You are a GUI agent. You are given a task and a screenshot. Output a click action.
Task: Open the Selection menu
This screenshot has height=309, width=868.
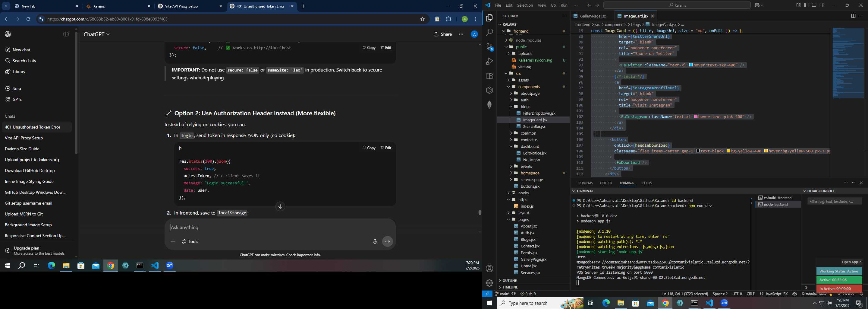pyautogui.click(x=525, y=5)
